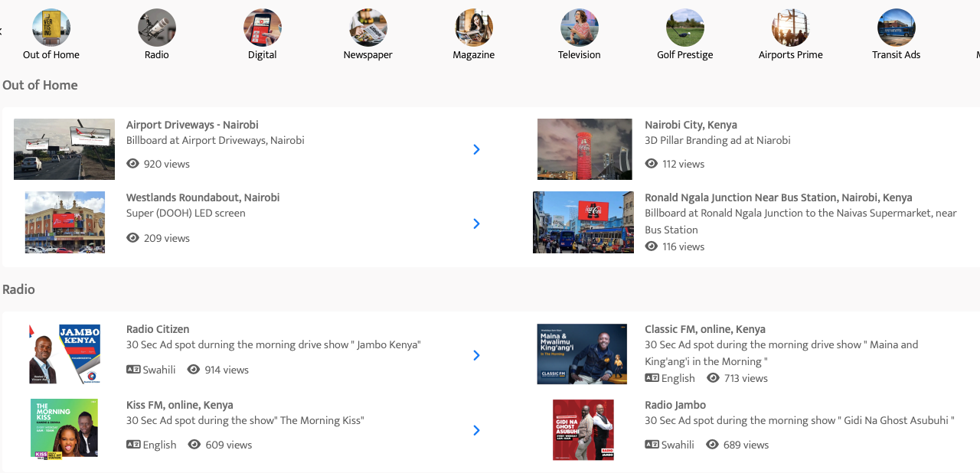Click the Jambo Kenya ad spot description
The image size is (980, 473).
[x=273, y=345]
